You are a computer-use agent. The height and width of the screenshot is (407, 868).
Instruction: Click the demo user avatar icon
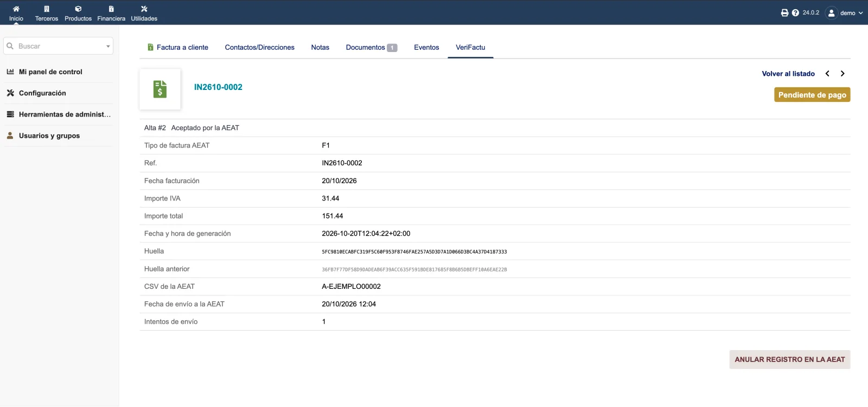831,13
